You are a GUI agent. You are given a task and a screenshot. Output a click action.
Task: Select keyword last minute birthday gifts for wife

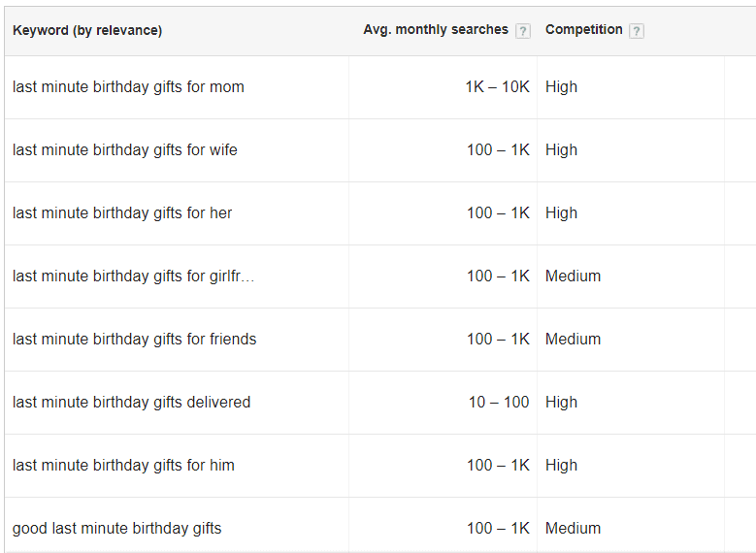[x=125, y=150]
